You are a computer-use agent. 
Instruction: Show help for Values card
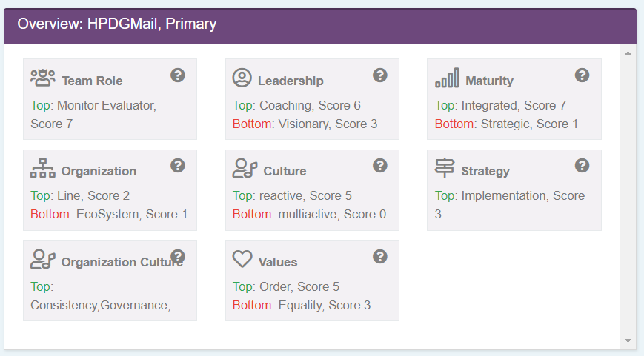(x=380, y=256)
